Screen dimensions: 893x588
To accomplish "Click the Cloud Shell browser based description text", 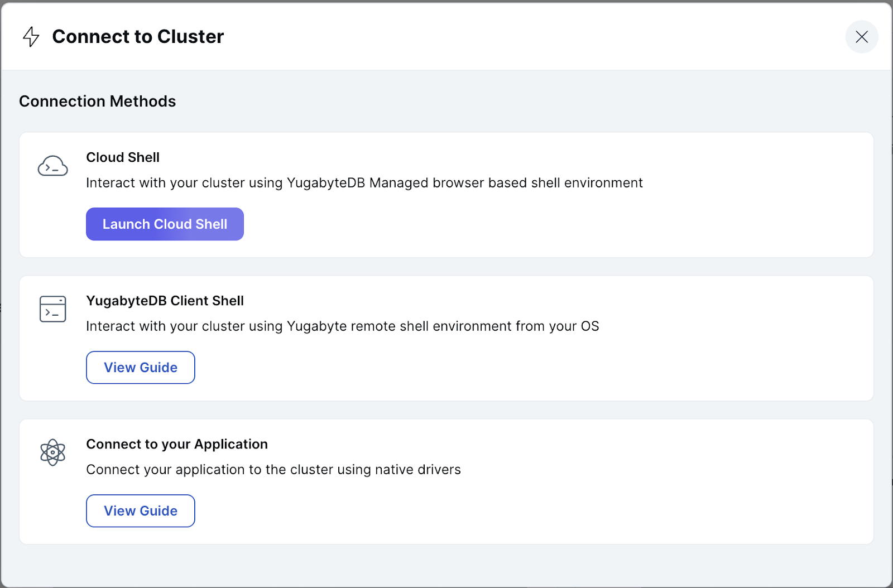I will 364,183.
